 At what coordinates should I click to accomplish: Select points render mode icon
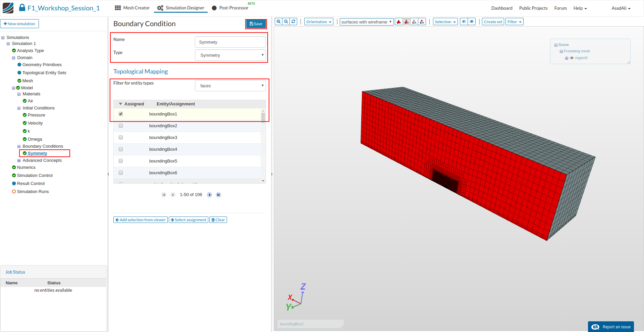point(422,22)
